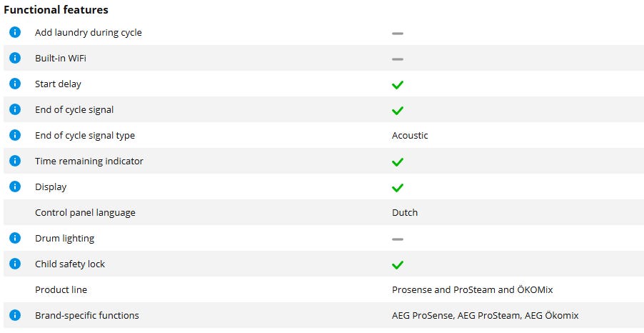Click info icon for Add laundry during cycle
This screenshot has height=333, width=644.
click(15, 32)
